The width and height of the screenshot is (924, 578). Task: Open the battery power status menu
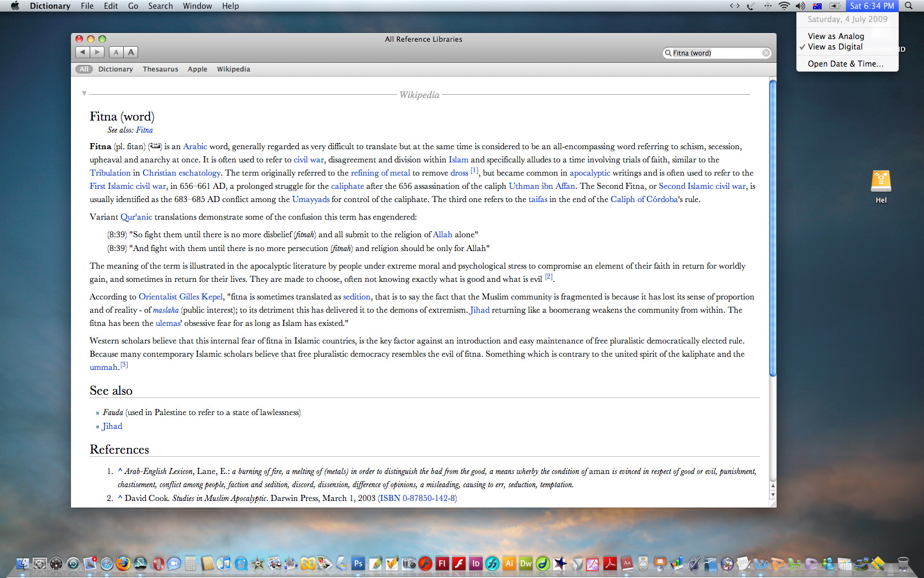[x=835, y=6]
